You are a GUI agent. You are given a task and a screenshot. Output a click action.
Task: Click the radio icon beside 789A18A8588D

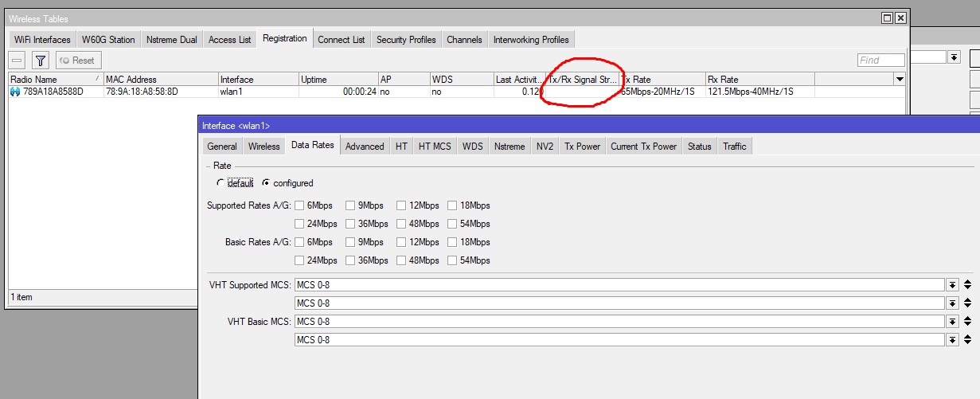[15, 92]
